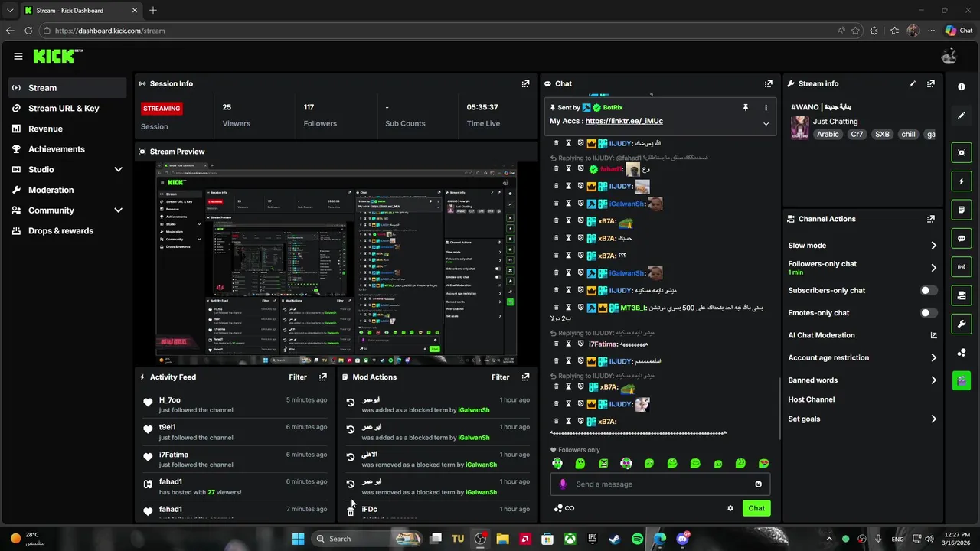Screen dimensions: 980x551
Task: Open Moderation page
Action: tap(68, 190)
